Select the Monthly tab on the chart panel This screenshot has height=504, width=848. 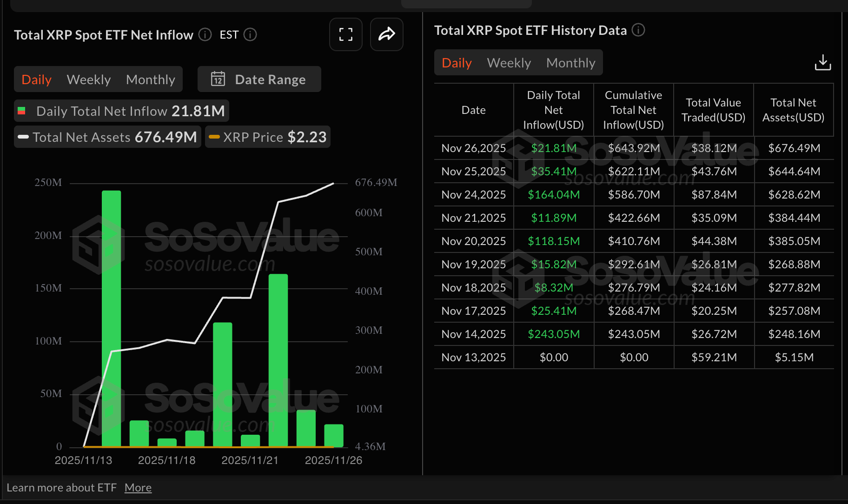150,79
